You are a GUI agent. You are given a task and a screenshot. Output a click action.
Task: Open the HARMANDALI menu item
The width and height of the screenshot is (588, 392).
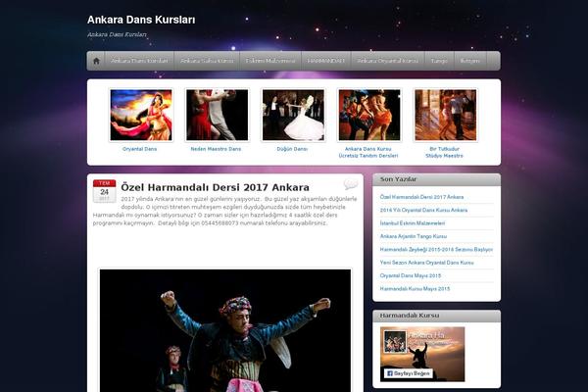pos(326,61)
